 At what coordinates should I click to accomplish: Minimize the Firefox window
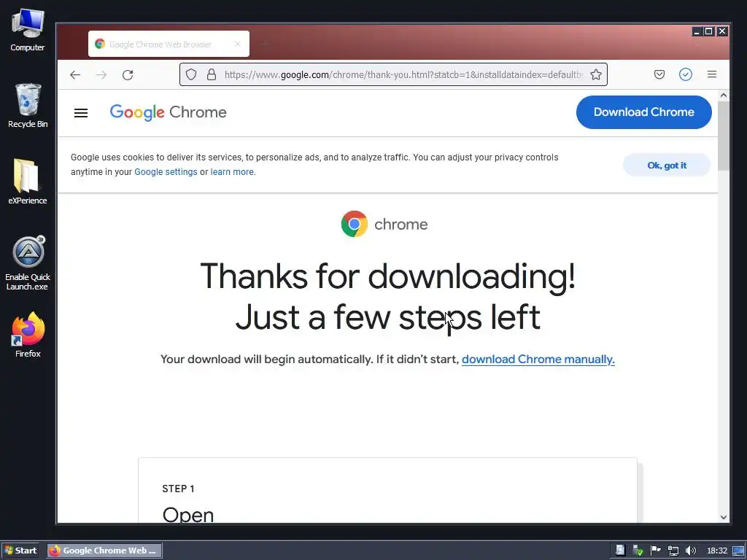pos(697,31)
